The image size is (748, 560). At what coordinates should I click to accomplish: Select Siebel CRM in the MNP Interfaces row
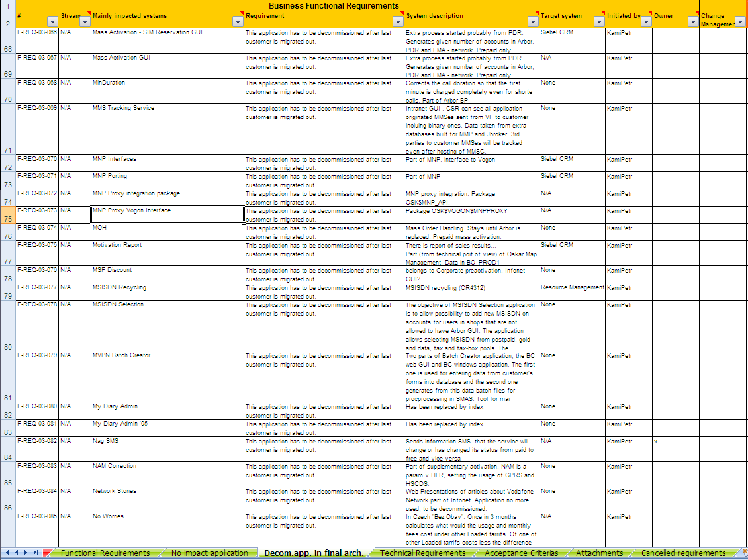click(x=572, y=163)
